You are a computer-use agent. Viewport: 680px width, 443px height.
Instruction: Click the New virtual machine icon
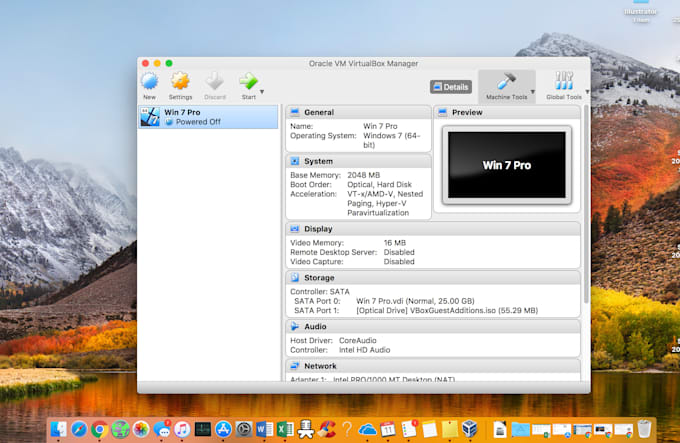(x=149, y=82)
